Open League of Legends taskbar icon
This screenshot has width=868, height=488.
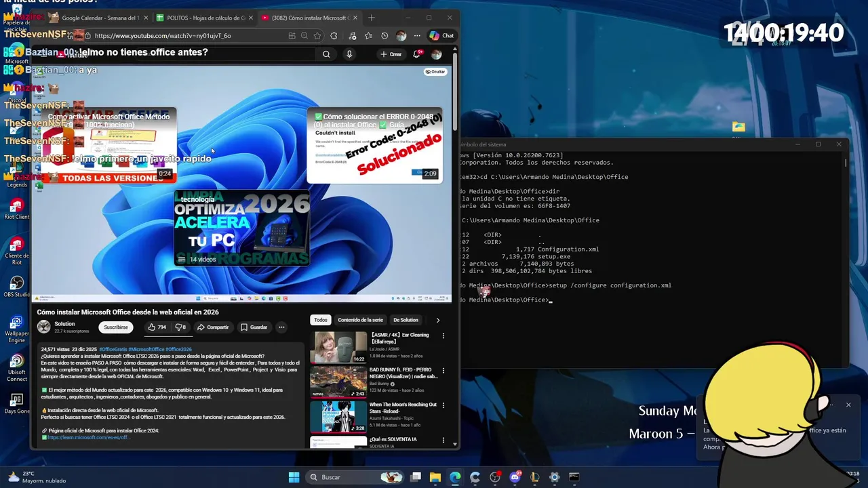(x=534, y=477)
